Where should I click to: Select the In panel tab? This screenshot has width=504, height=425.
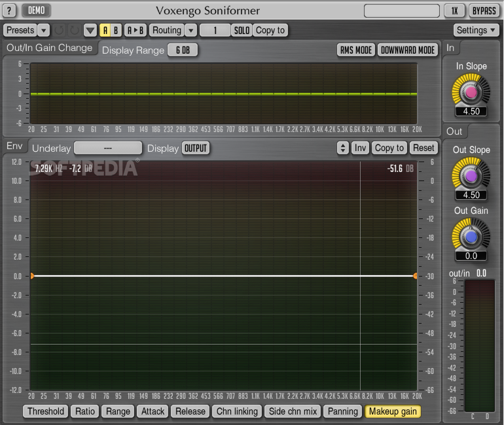(450, 48)
